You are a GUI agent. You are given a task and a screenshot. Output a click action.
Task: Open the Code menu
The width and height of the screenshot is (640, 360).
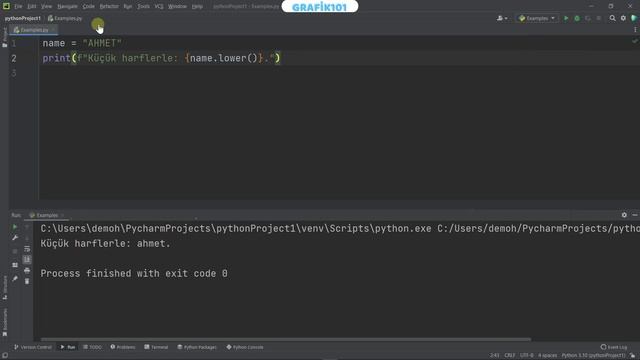[x=89, y=7]
